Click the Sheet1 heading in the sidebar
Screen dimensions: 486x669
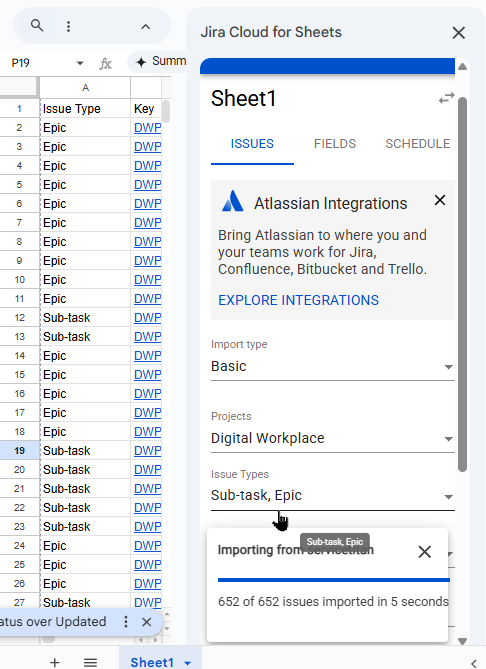243,99
